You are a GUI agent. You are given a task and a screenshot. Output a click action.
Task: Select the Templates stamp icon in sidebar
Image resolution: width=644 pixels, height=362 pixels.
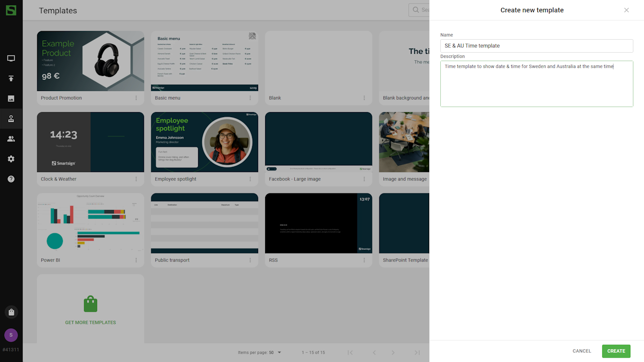point(11,119)
